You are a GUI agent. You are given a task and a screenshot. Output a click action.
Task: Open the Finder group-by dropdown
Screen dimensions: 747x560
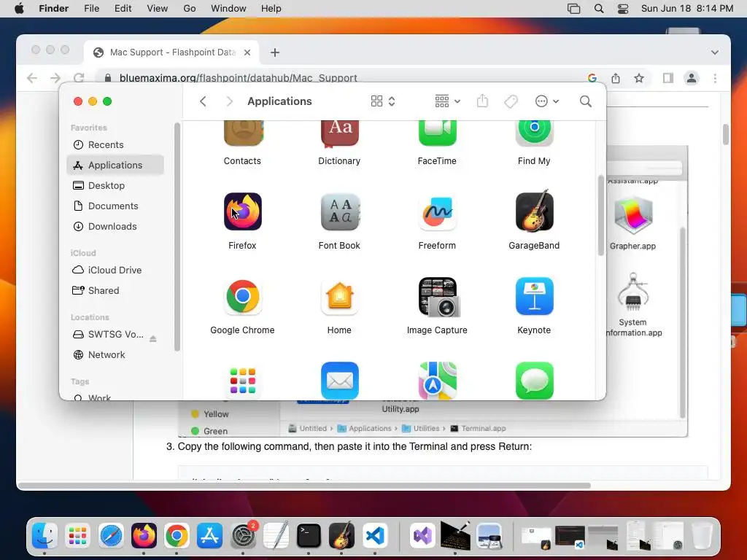[x=447, y=101]
